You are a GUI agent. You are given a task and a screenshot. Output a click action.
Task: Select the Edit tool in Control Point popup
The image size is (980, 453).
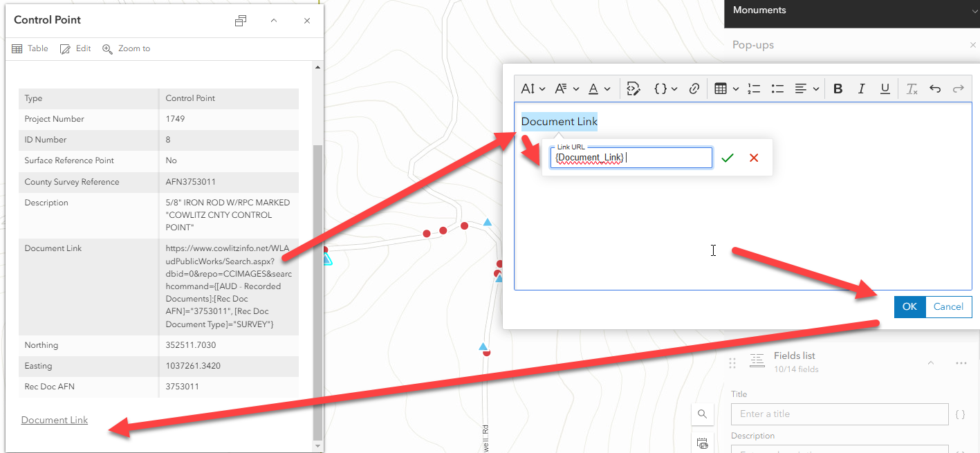(x=75, y=48)
